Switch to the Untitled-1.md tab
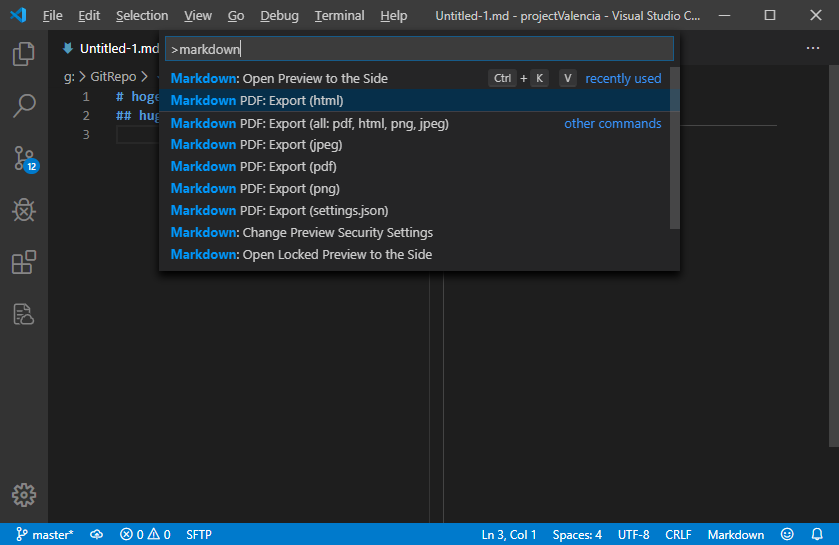839x545 pixels. coord(111,49)
